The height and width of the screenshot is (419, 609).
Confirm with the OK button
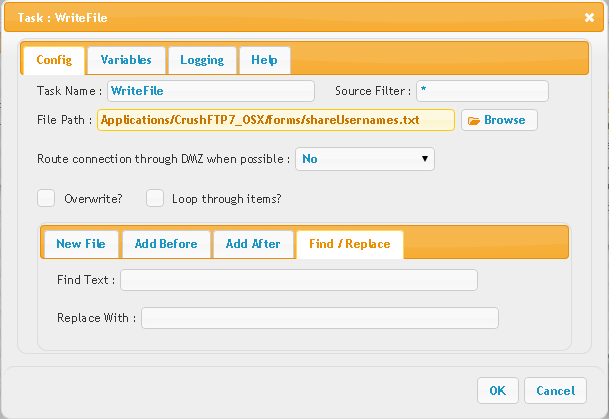pyautogui.click(x=498, y=391)
